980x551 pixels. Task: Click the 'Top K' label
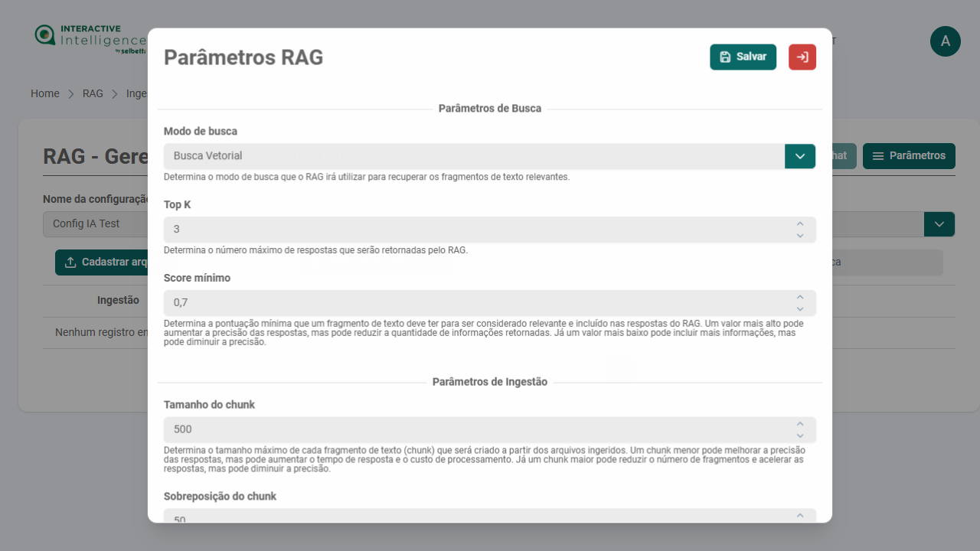coord(178,205)
